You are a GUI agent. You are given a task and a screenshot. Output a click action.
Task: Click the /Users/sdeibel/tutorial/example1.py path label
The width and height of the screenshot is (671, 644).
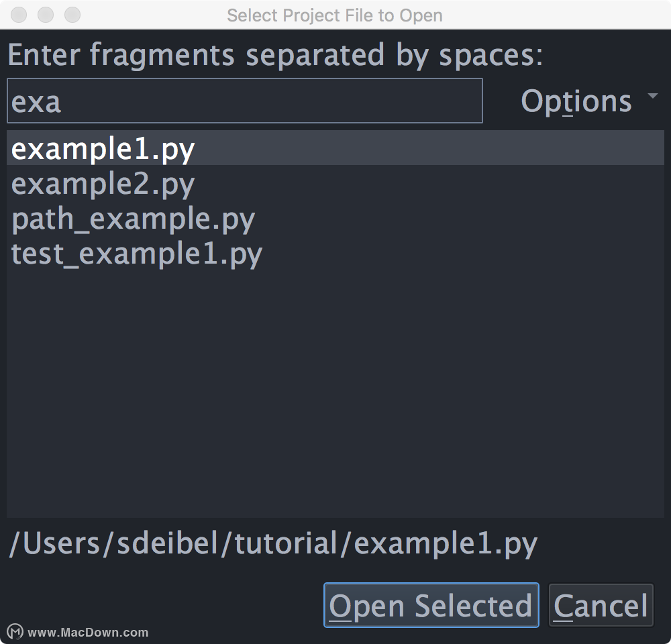pos(273,543)
